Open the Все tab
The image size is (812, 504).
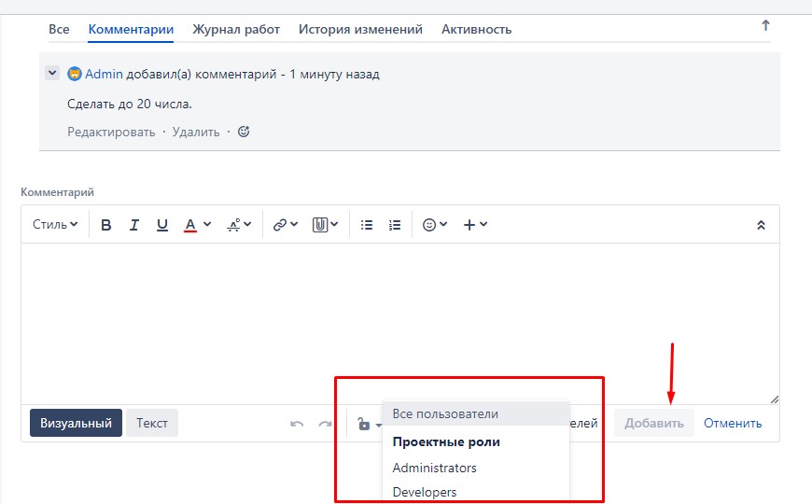[x=59, y=30]
